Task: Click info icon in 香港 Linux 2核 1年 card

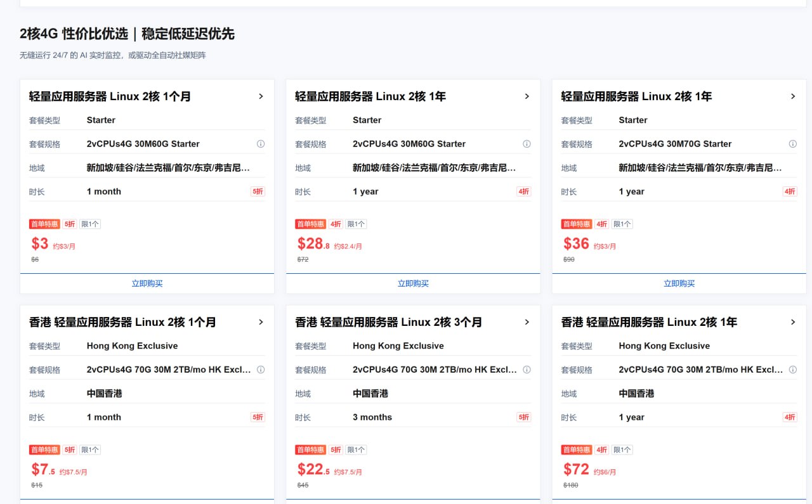Action: click(792, 370)
